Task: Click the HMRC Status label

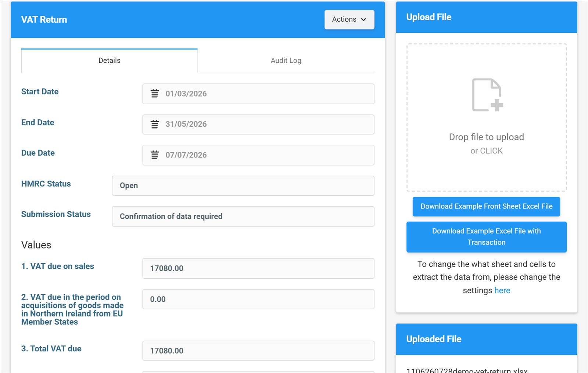Action: click(x=46, y=184)
